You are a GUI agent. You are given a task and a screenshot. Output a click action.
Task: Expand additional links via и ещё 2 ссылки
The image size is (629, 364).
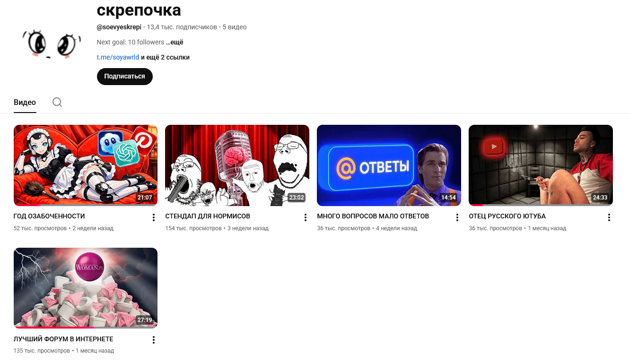coord(165,57)
